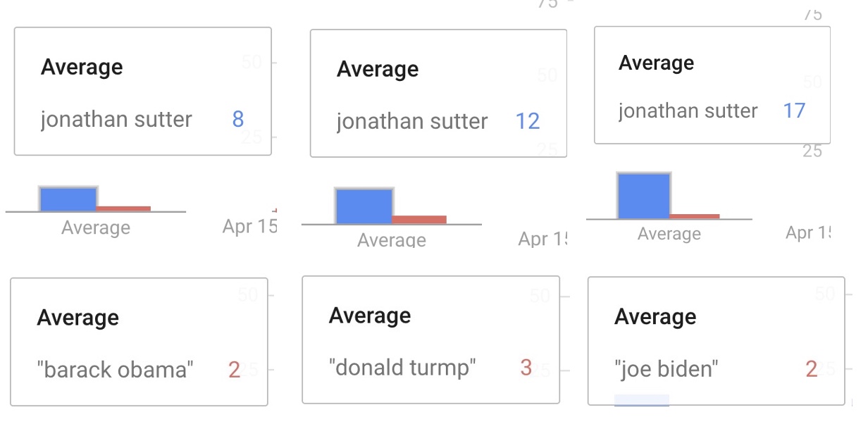Screen dimensions: 868x424
Task: Select the "barack obama" search term label
Action: (x=115, y=369)
